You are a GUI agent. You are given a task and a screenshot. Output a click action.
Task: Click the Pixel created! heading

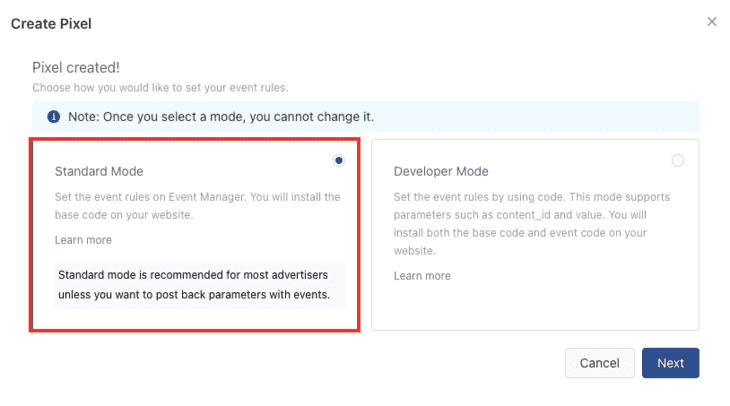[76, 68]
